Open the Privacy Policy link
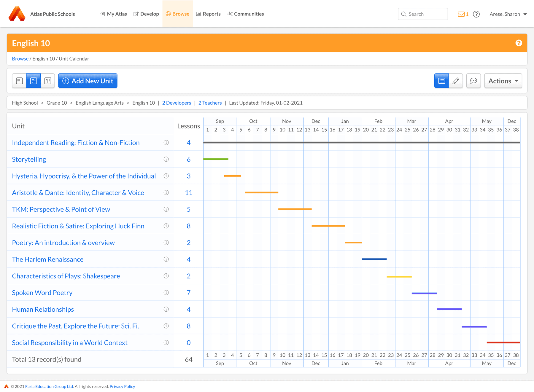 click(x=122, y=386)
